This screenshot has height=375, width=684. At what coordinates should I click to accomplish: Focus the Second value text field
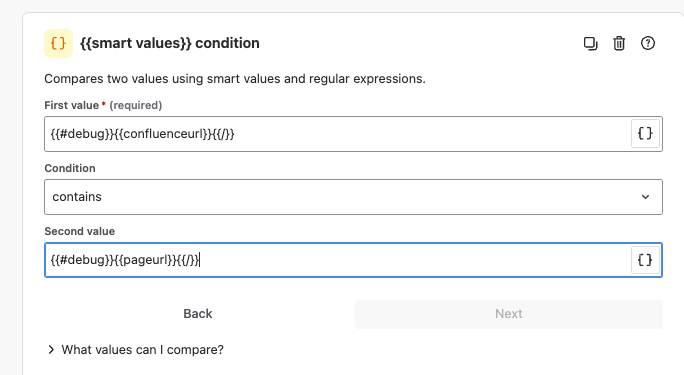pos(338,260)
